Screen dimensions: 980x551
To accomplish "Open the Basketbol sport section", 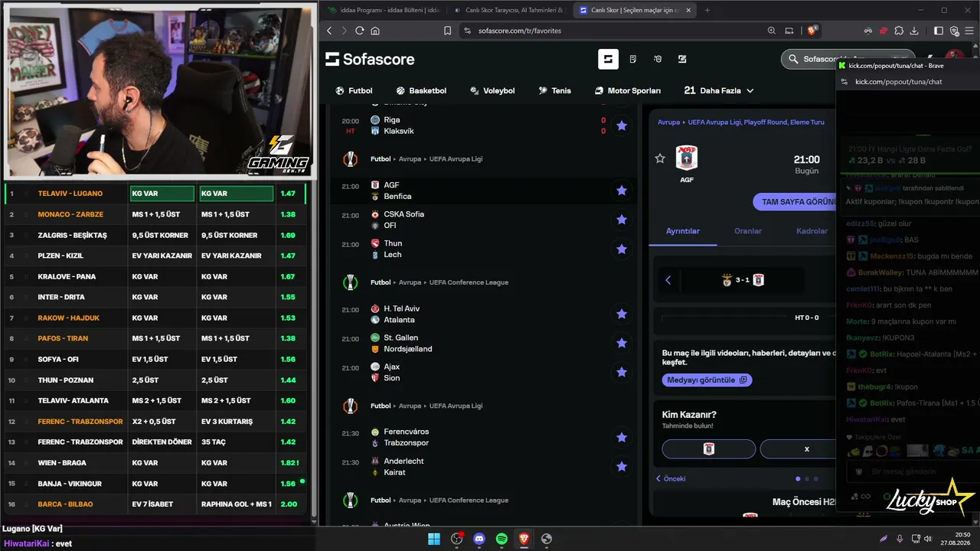I will (x=421, y=90).
